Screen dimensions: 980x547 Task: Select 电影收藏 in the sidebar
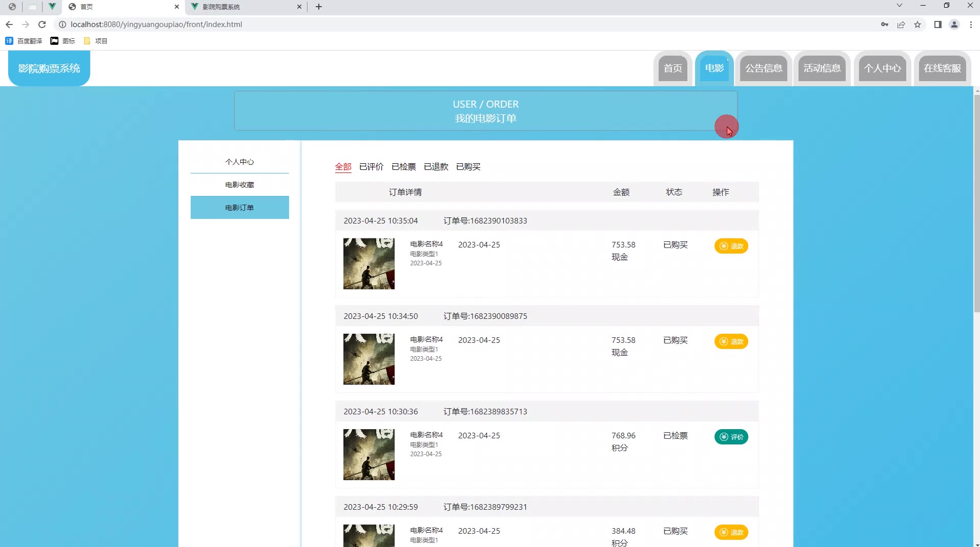239,185
